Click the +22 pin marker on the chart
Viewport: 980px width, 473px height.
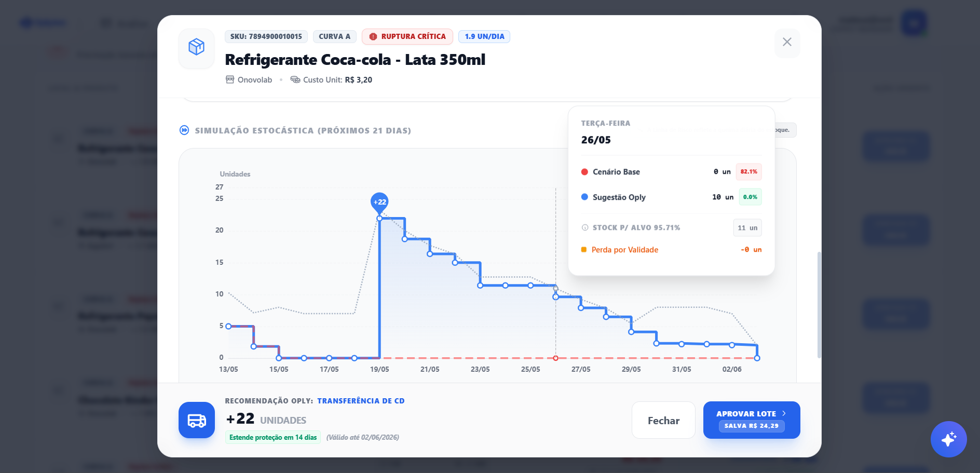coord(379,202)
